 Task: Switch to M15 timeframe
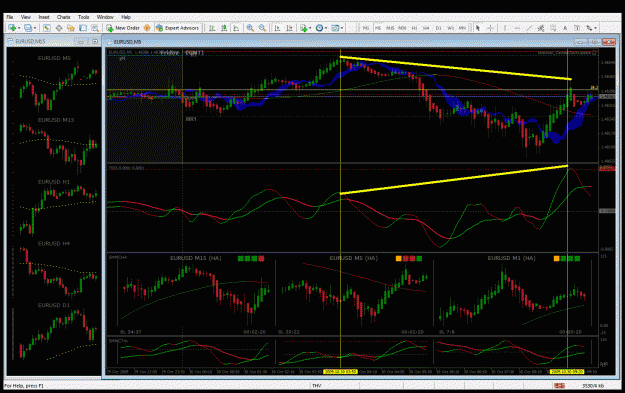coord(390,28)
